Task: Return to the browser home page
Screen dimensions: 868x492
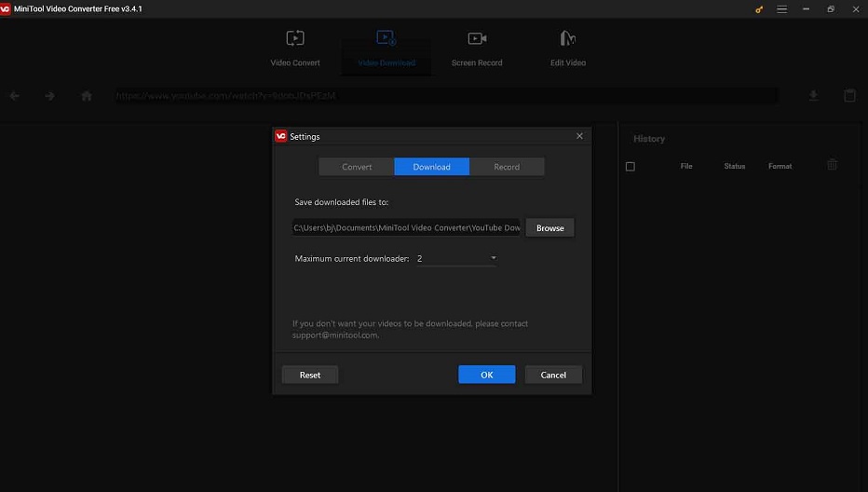Action: tap(87, 96)
